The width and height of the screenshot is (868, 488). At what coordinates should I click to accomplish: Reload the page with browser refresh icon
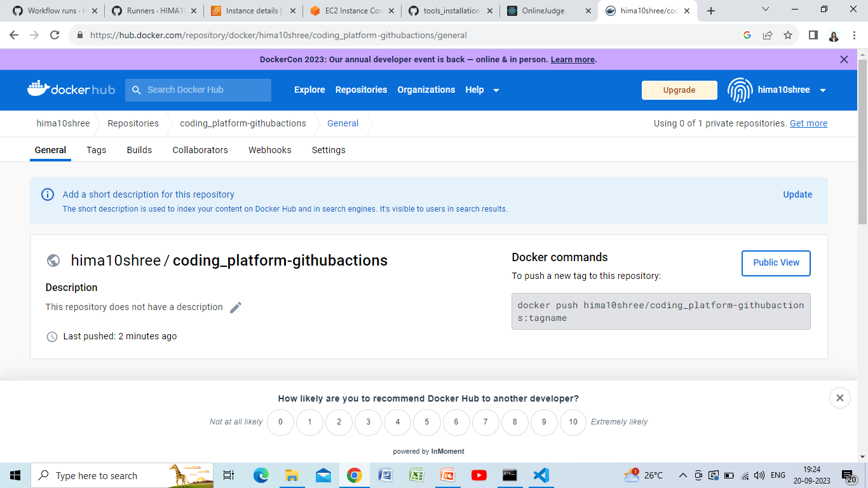click(x=55, y=36)
